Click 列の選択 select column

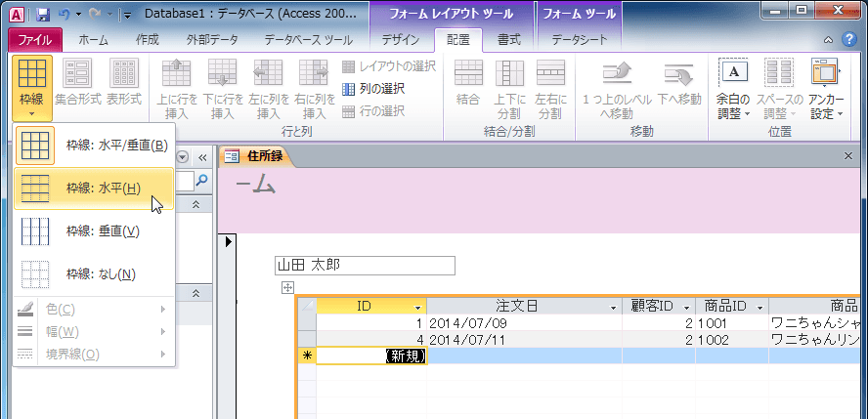[x=373, y=89]
